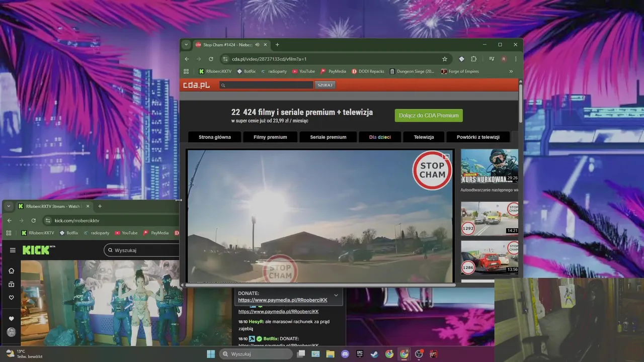Viewport: 644px width, 362px height.
Task: Go forward in the cda.pl browser window
Action: [199, 59]
